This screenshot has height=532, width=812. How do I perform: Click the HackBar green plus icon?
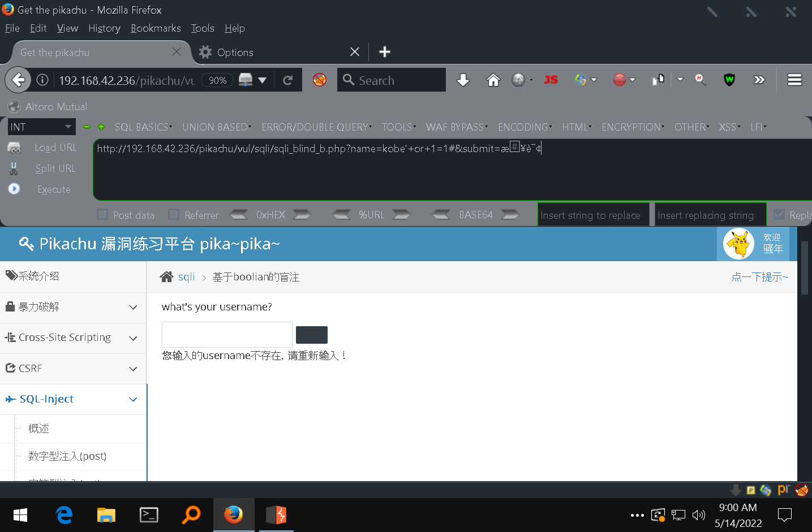101,127
